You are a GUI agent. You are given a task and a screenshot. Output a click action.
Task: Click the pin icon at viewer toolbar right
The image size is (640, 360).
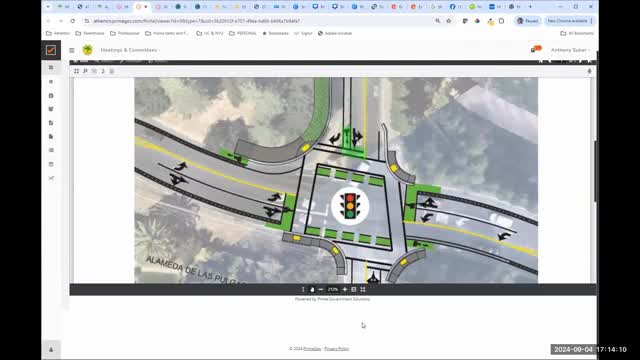[589, 71]
